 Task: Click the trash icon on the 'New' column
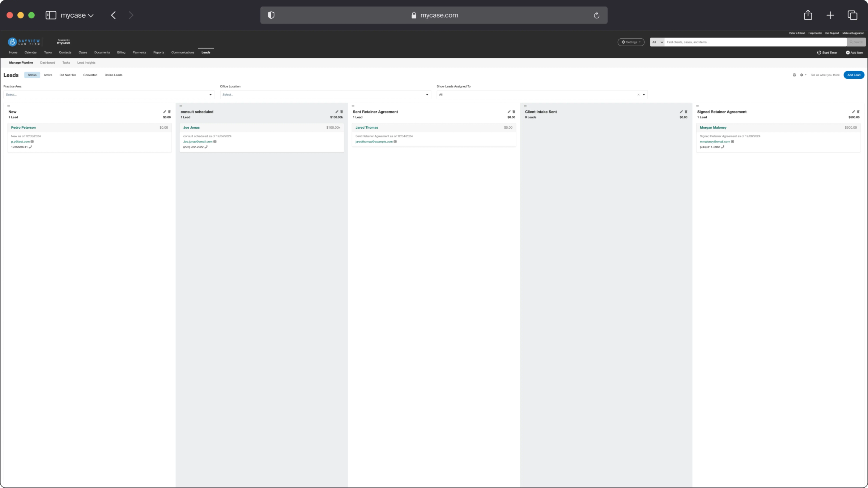169,112
